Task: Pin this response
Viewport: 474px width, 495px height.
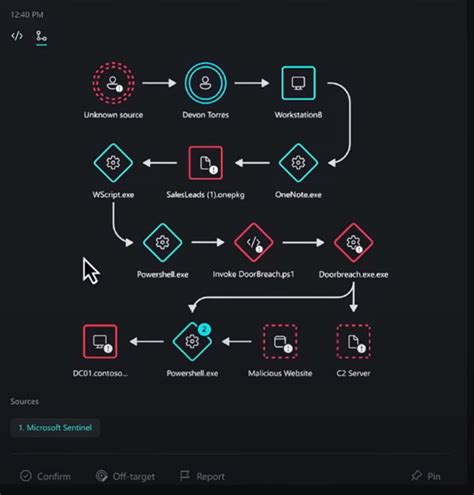Action: coord(426,476)
